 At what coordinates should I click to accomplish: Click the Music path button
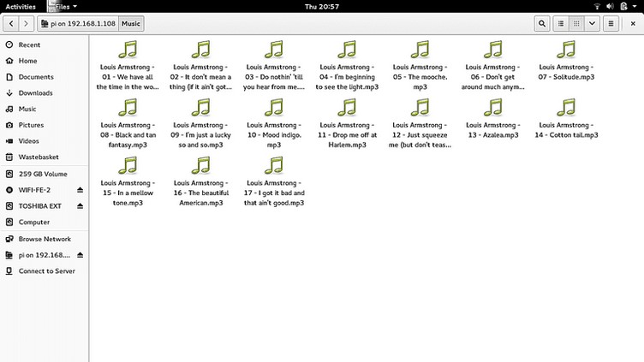click(131, 23)
